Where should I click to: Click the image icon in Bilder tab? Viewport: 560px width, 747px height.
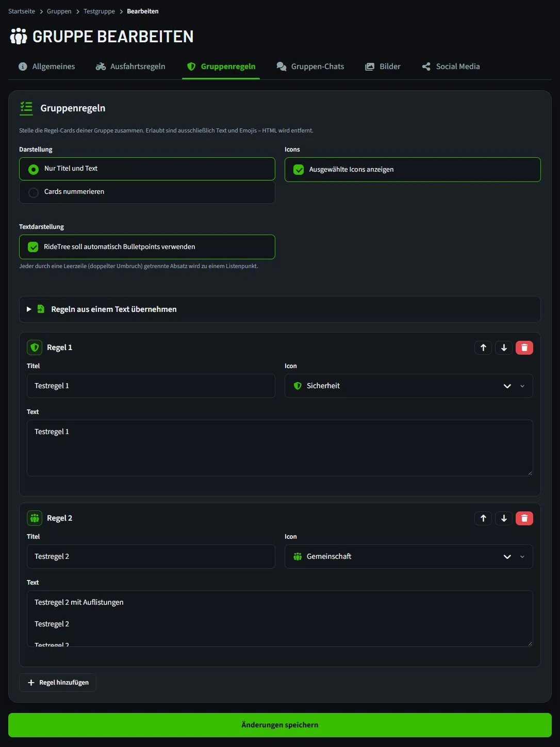pyautogui.click(x=370, y=67)
